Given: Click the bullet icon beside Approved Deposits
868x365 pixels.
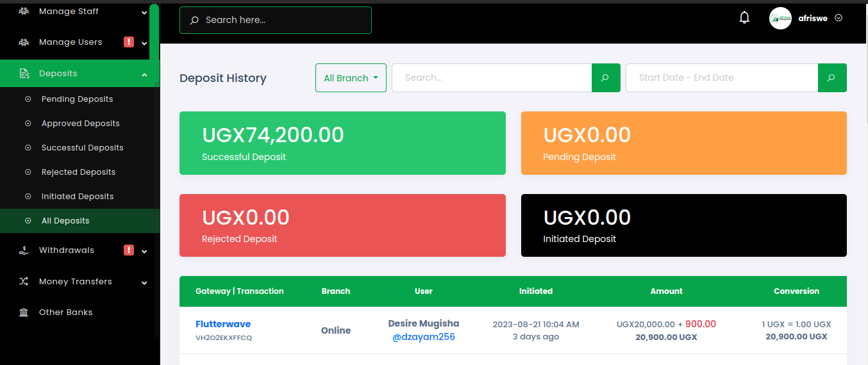Looking at the screenshot, I should click(28, 124).
